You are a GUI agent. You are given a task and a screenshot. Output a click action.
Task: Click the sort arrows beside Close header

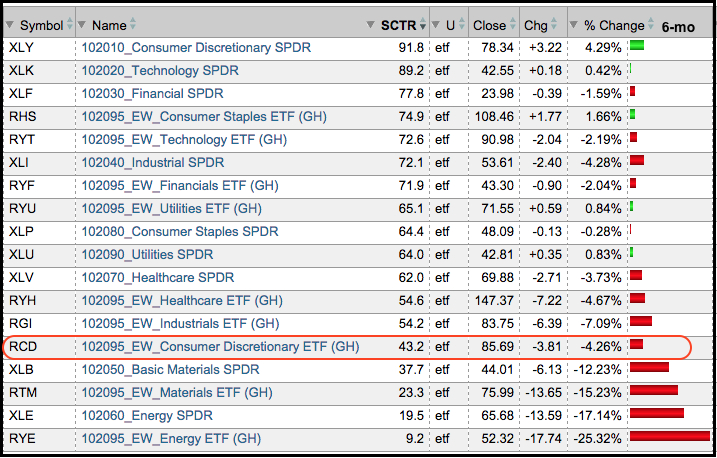pos(514,24)
